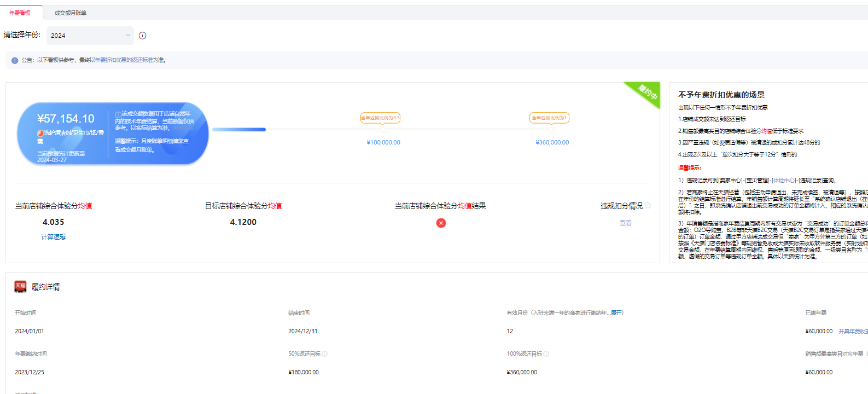Click help icon next to 100%返还目标

coord(546,354)
